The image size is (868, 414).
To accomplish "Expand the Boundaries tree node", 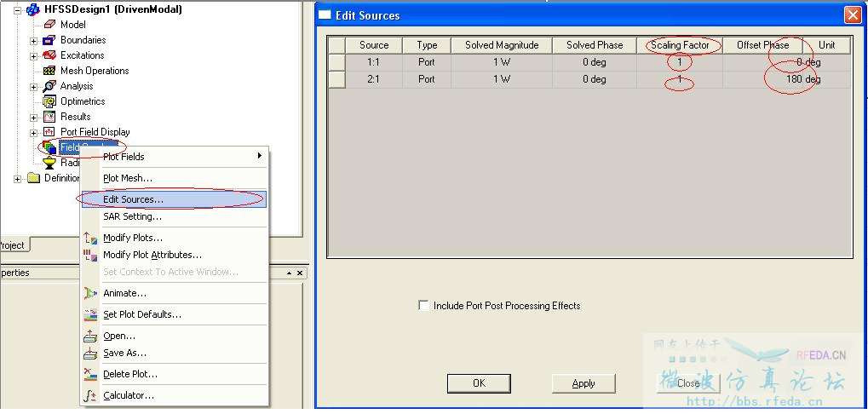I will pyautogui.click(x=34, y=40).
